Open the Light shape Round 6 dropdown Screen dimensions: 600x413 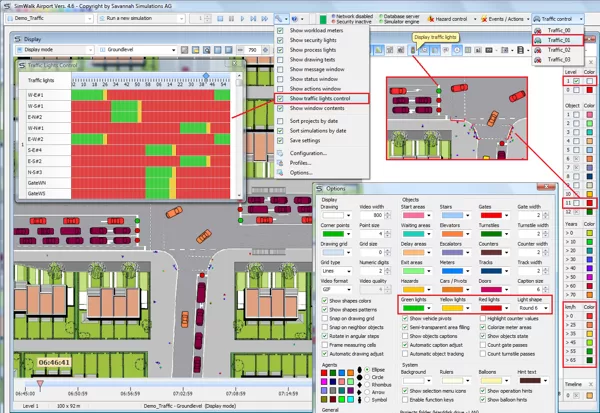pos(546,308)
